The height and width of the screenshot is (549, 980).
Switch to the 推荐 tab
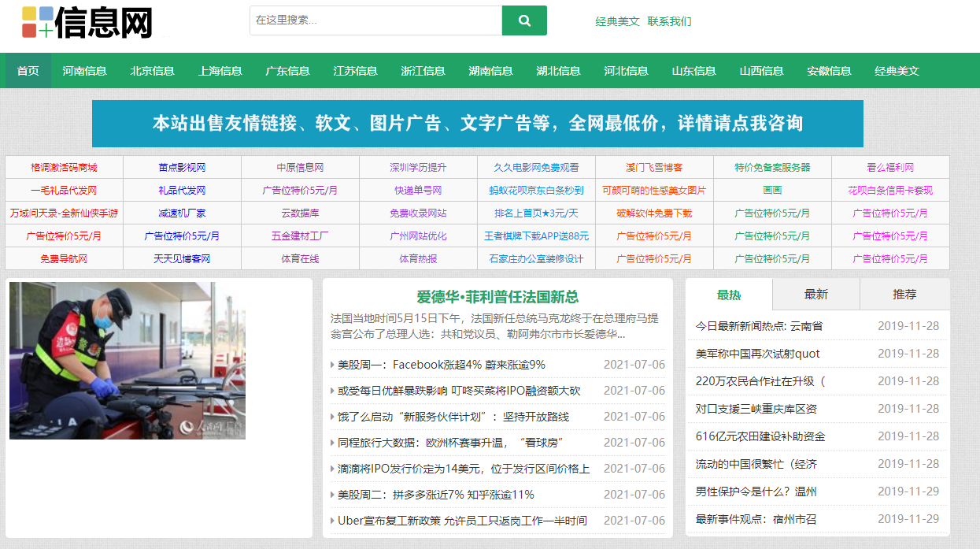(x=904, y=295)
